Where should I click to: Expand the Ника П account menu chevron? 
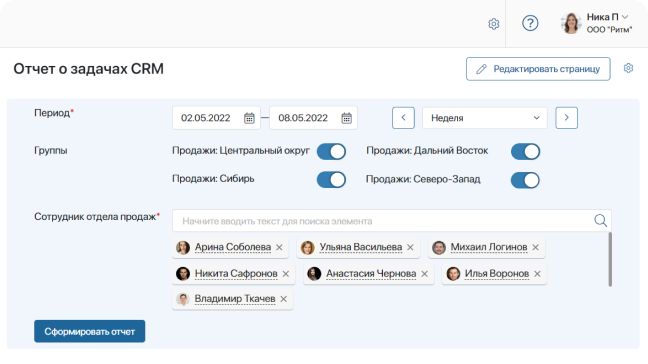tap(625, 17)
